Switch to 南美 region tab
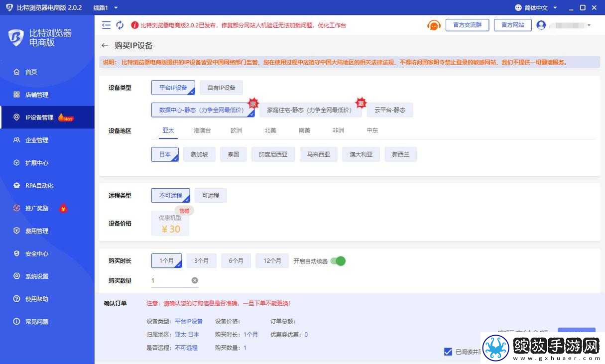The image size is (605, 364). click(x=304, y=130)
